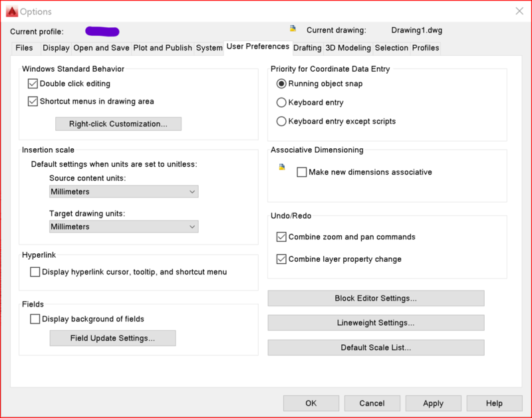Close the Options dialog window
Viewport: 532px width, 418px height.
519,11
